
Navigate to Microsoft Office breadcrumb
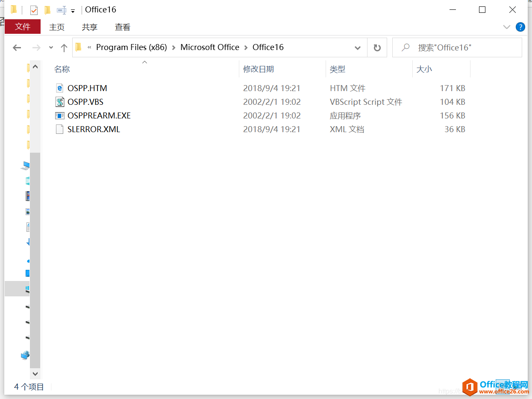[x=210, y=47]
